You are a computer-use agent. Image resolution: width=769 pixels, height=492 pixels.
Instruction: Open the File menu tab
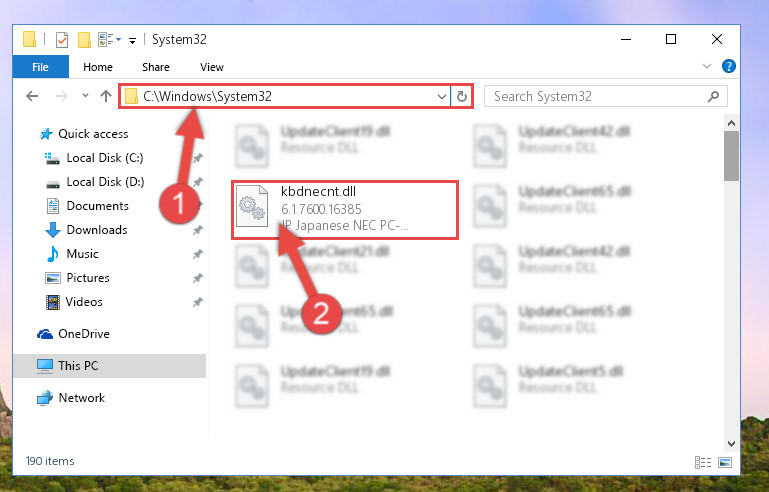click(x=40, y=67)
